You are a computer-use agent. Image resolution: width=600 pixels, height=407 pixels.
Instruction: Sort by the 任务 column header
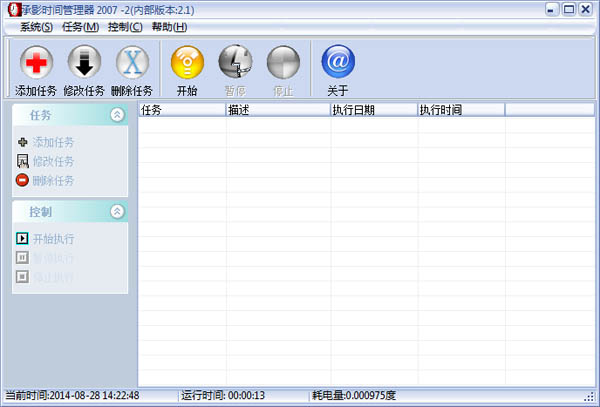pos(182,110)
